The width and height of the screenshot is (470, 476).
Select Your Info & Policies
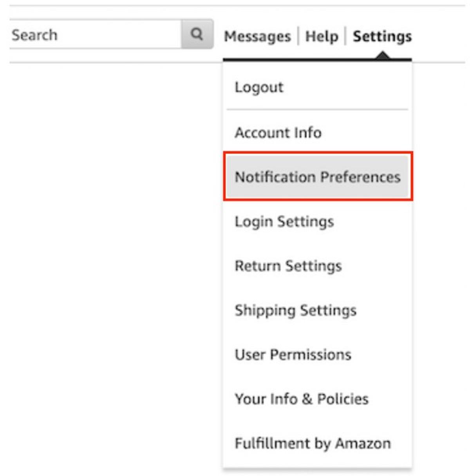[301, 399]
